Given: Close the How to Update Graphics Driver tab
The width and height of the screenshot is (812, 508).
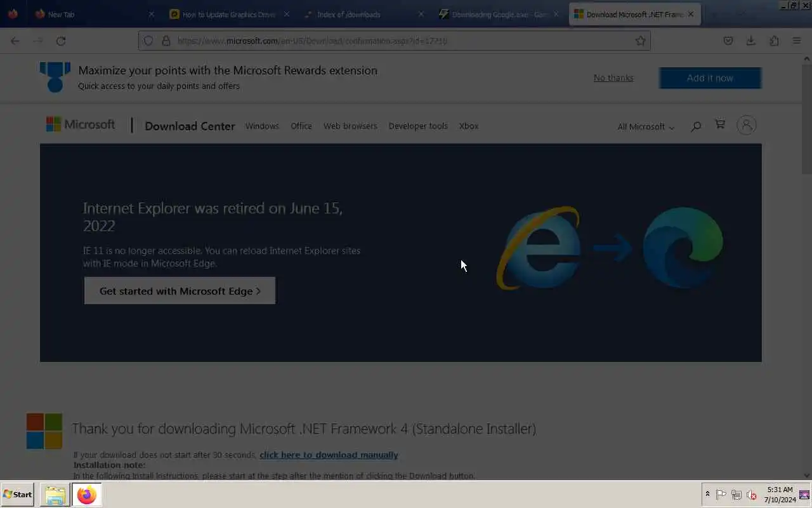Looking at the screenshot, I should pos(286,14).
